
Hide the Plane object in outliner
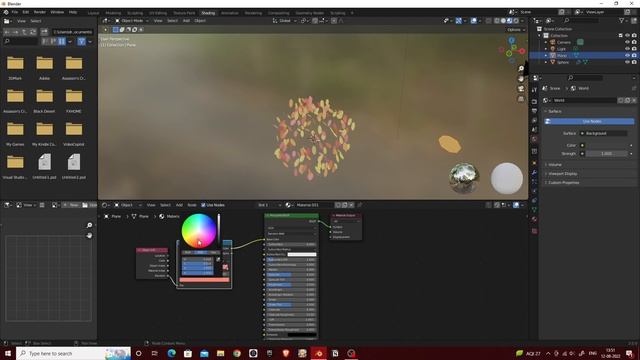[x=627, y=55]
